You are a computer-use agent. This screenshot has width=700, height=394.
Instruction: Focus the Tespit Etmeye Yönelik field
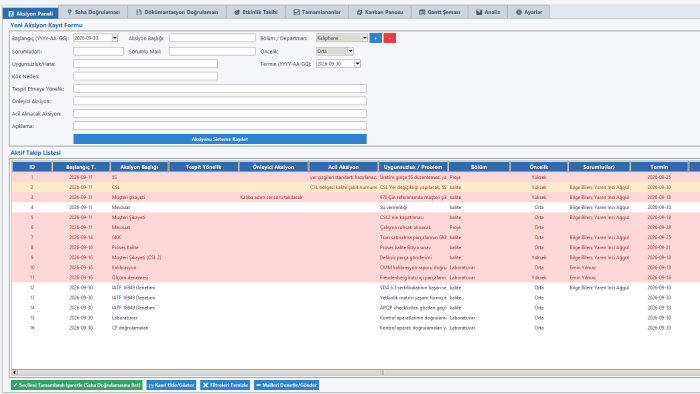coord(220,89)
